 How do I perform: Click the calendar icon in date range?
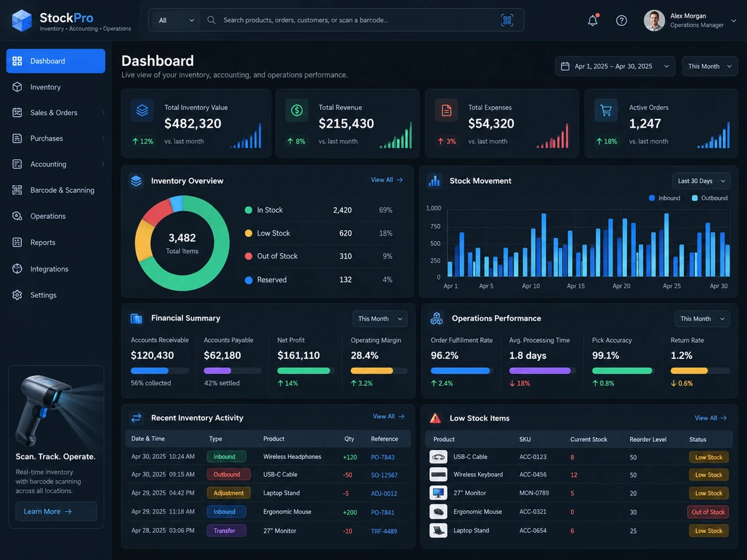pyautogui.click(x=565, y=67)
